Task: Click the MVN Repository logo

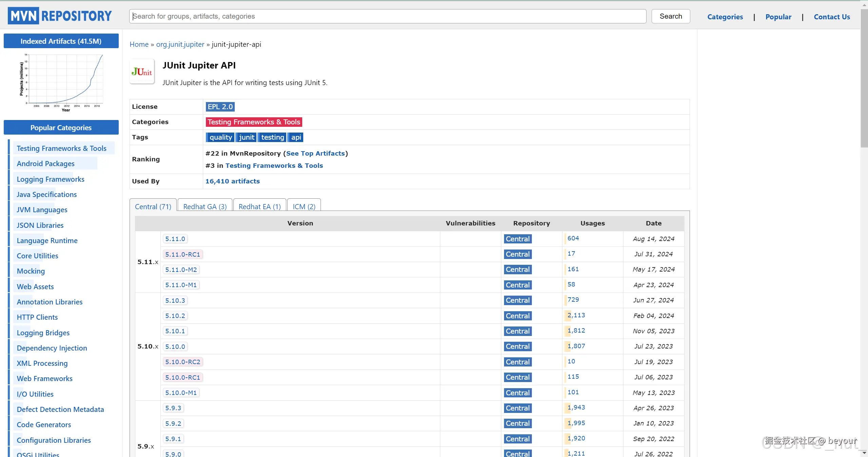Action: pos(60,16)
